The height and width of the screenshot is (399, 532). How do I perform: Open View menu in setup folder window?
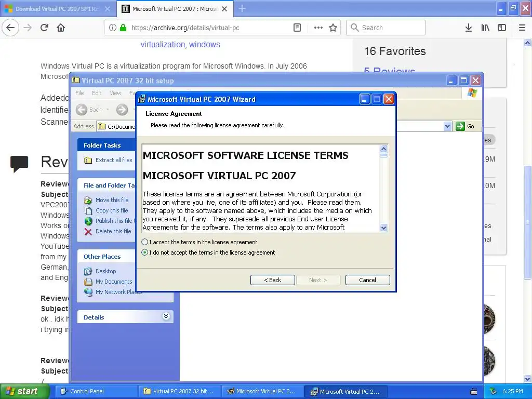pos(115,93)
